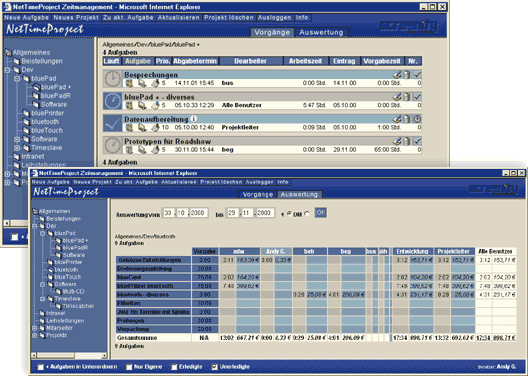This screenshot has height=376, width=528.
Task: Open the info icon next to Datenaufbereitung
Action: [x=194, y=118]
